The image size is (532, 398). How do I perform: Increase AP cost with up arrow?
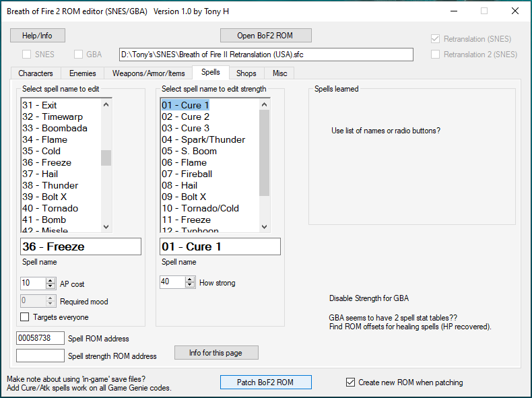[x=50, y=281]
